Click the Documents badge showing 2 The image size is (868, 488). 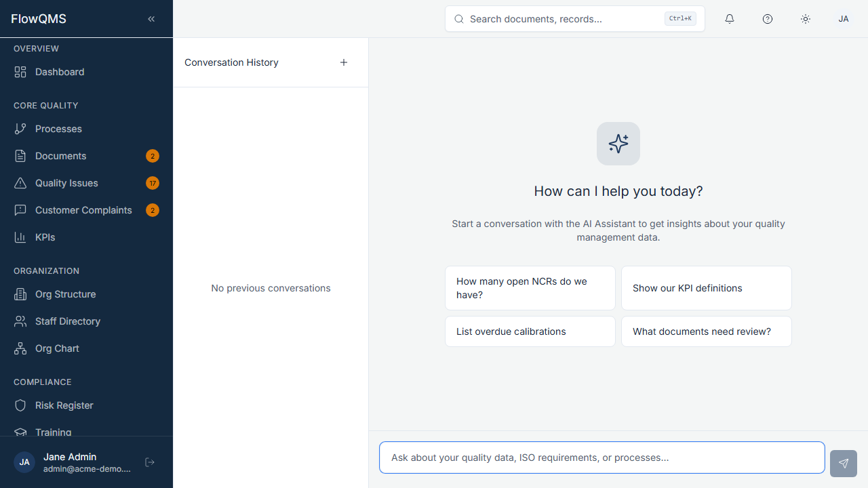click(153, 156)
